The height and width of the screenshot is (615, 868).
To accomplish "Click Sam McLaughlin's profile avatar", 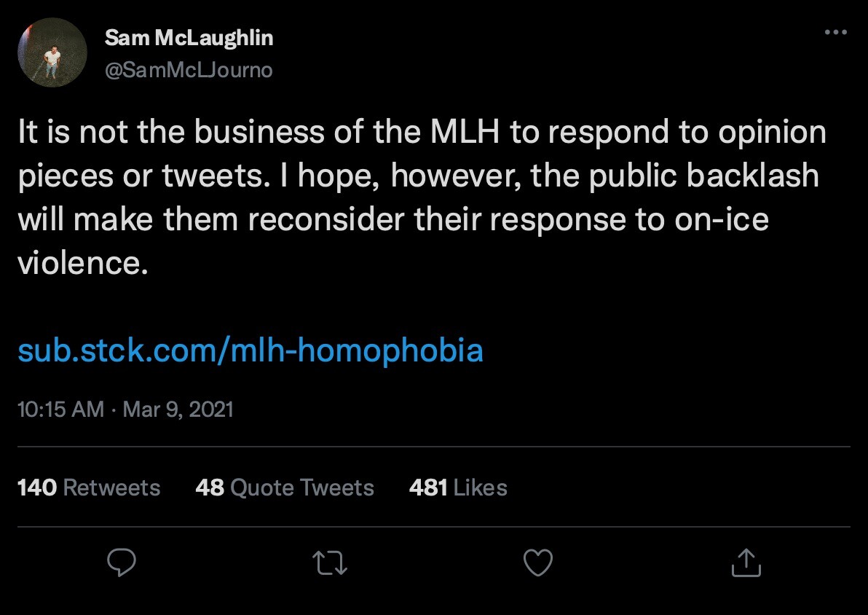I will pos(51,52).
